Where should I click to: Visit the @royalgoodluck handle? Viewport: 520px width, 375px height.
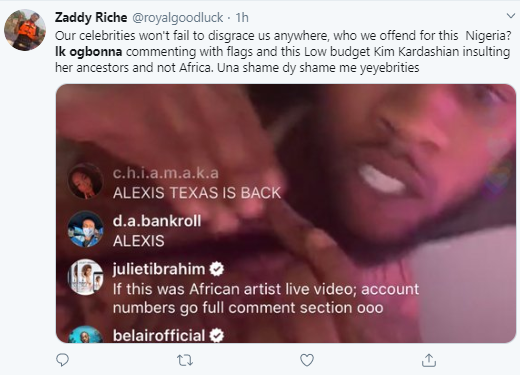(x=178, y=18)
